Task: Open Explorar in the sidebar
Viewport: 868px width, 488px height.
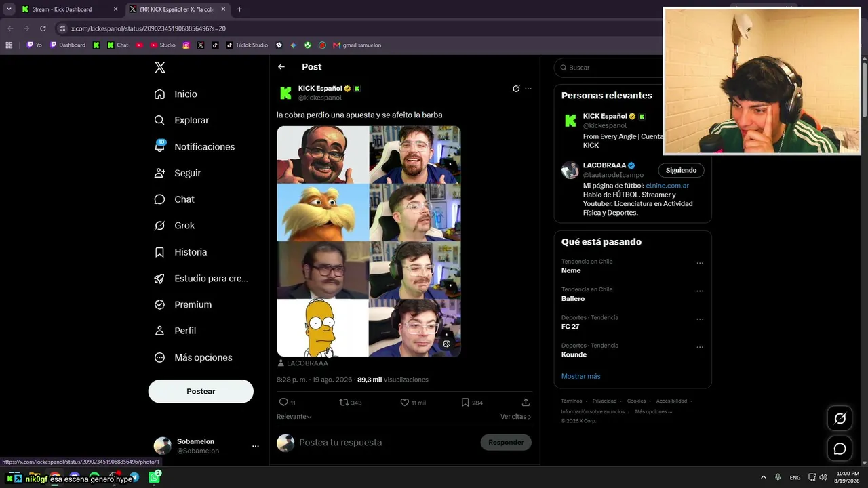Action: coord(181,120)
